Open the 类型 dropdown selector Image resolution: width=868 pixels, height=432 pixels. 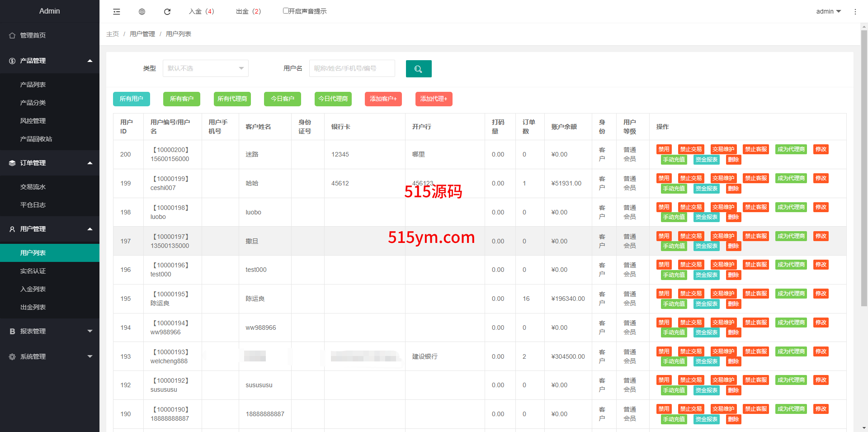[x=205, y=68]
